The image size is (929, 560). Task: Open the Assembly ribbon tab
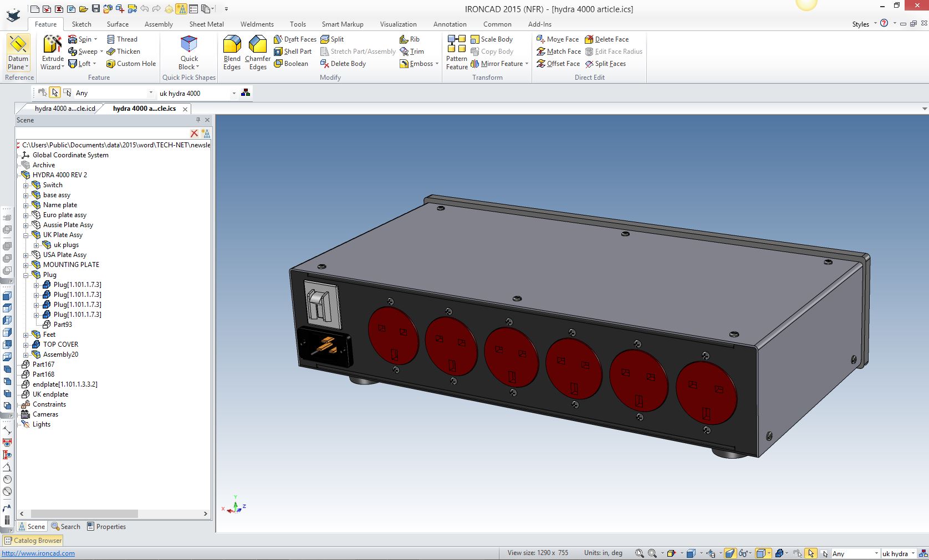[x=159, y=24]
